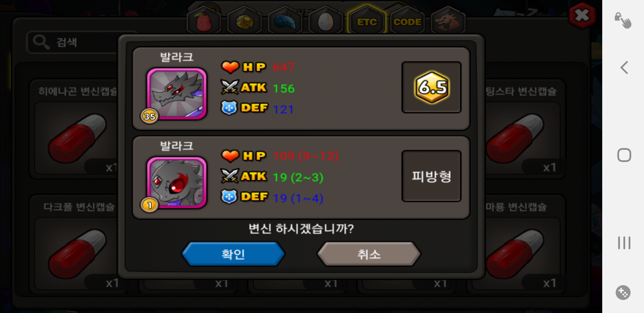Tap the Android home button

click(624, 155)
